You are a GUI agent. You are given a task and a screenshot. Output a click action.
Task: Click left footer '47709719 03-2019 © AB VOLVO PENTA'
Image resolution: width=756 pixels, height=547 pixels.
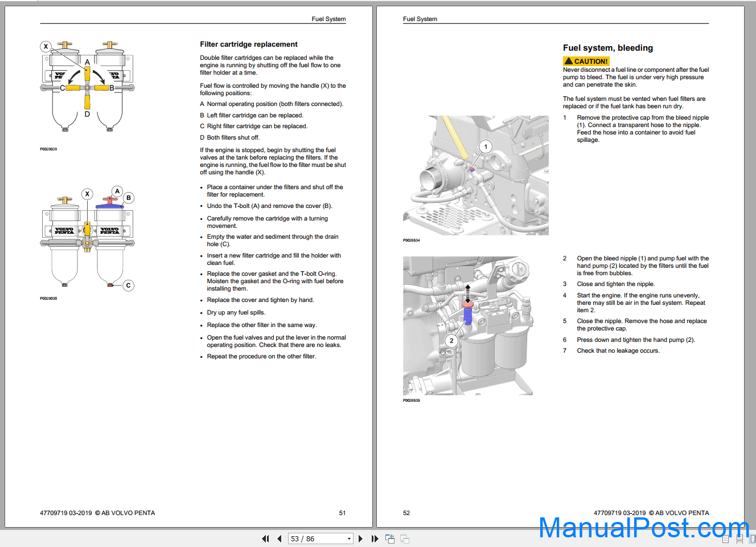(97, 513)
